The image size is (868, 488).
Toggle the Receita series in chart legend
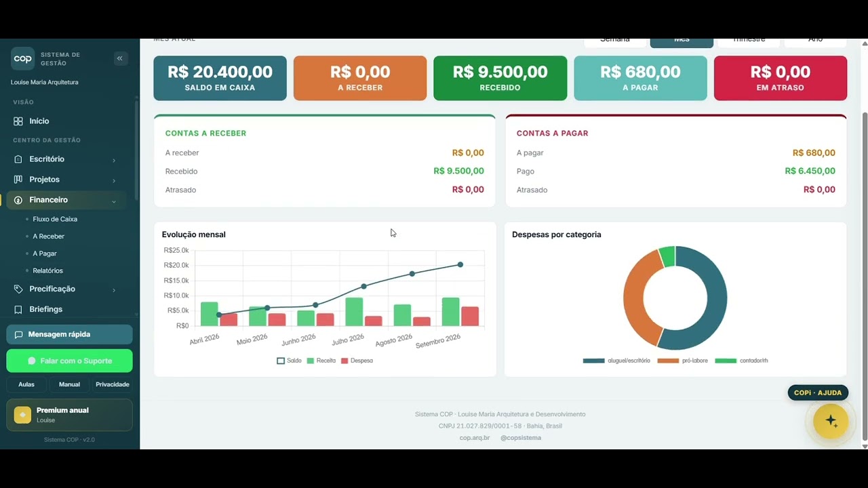(x=321, y=361)
